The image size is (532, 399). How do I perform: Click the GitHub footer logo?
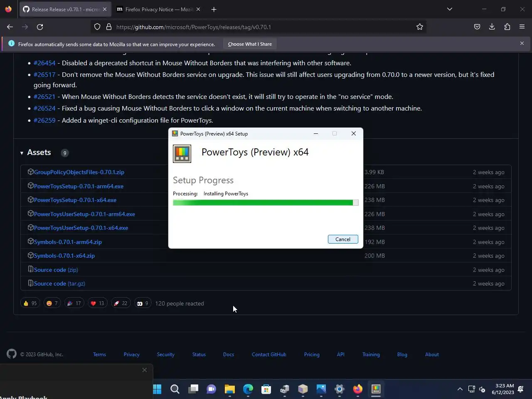[x=12, y=354]
